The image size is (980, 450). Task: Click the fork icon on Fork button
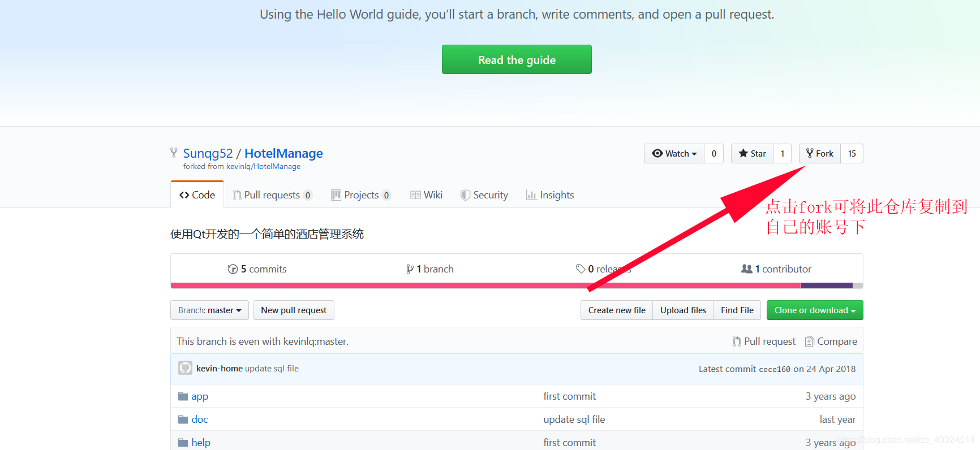pos(810,153)
